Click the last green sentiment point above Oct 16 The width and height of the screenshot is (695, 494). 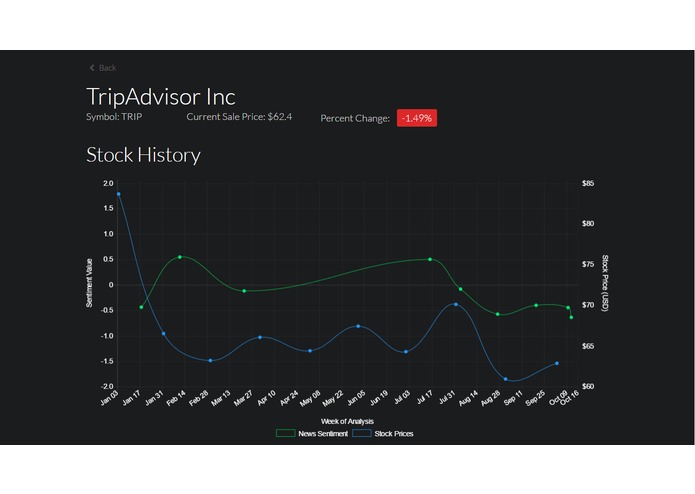point(571,317)
